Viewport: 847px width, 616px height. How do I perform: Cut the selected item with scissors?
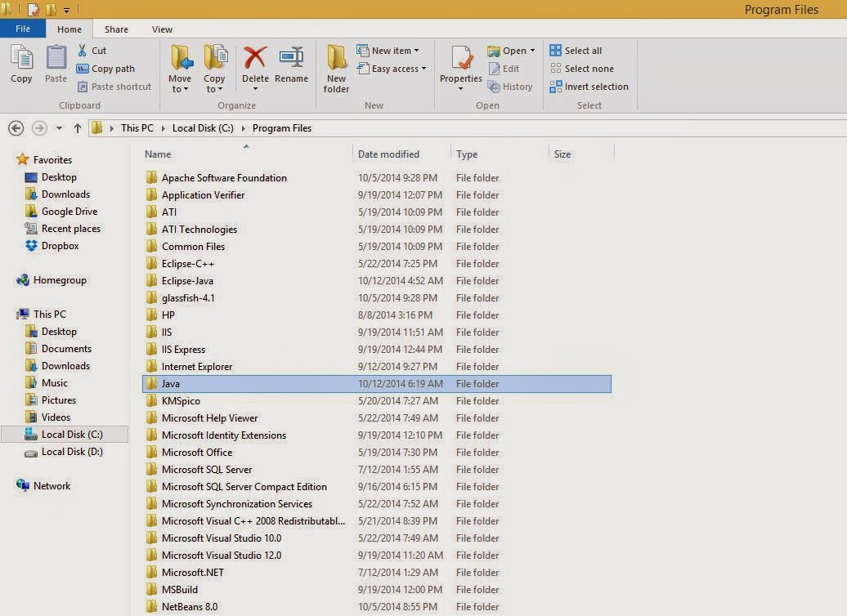point(92,50)
